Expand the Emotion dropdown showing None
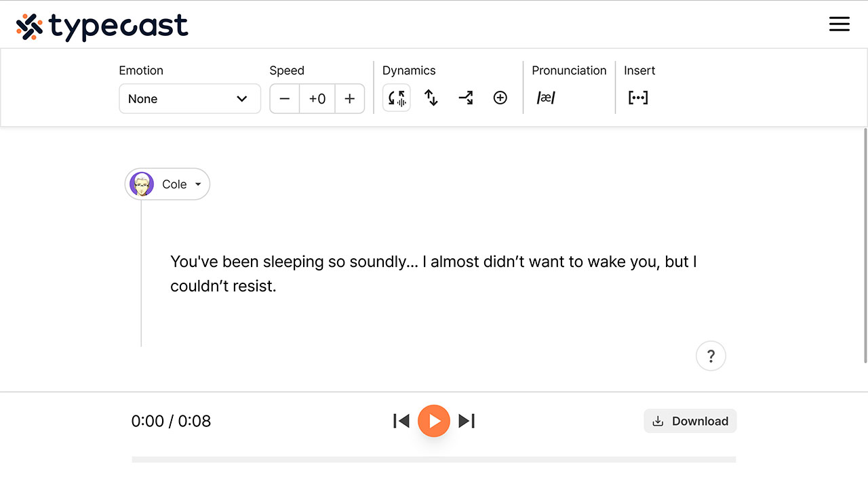 coord(190,98)
